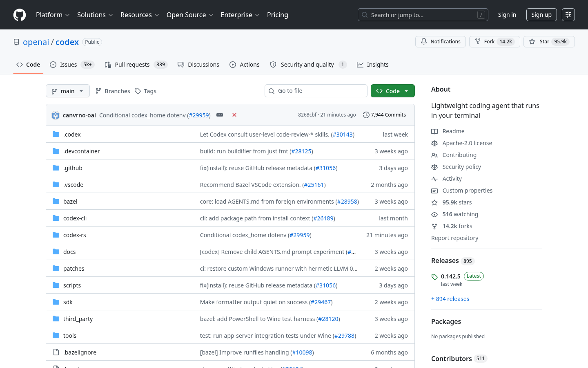This screenshot has width=588, height=368.
Task: Click the red failed checks X icon
Action: [x=234, y=115]
